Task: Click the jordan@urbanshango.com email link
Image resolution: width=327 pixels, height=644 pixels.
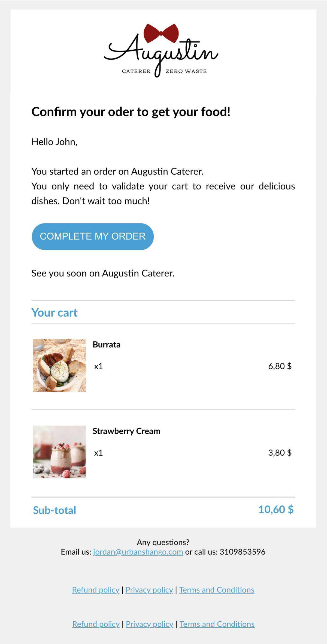Action: point(138,552)
